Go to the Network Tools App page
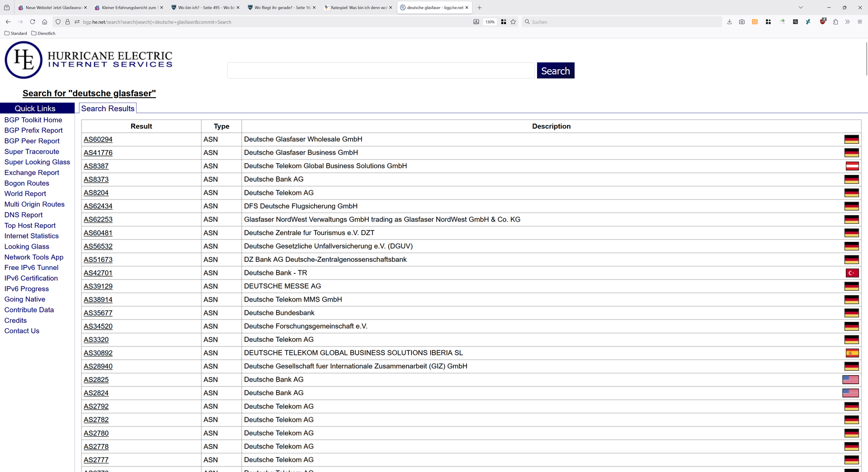 click(x=34, y=257)
